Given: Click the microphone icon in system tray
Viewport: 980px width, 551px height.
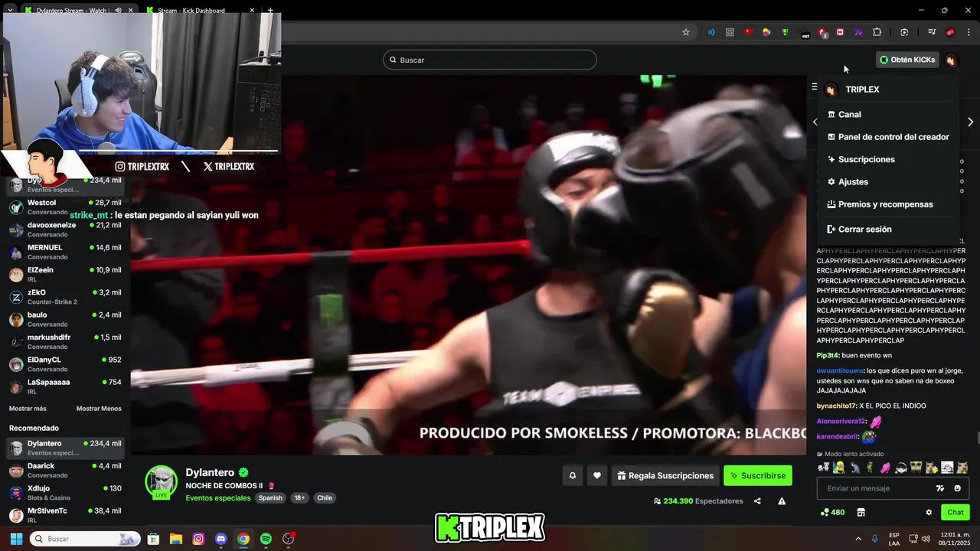Looking at the screenshot, I should (x=874, y=539).
